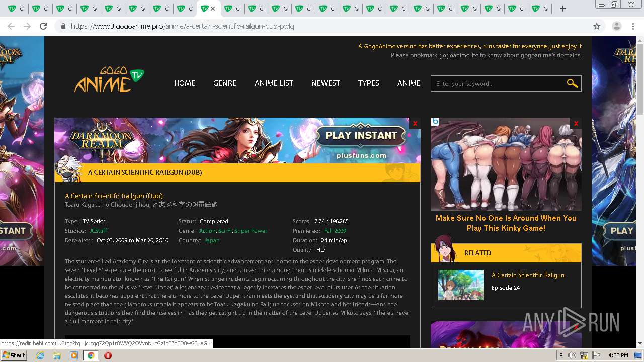Click the scrollbar down arrow
This screenshot has height=362, width=644.
click(x=640, y=344)
